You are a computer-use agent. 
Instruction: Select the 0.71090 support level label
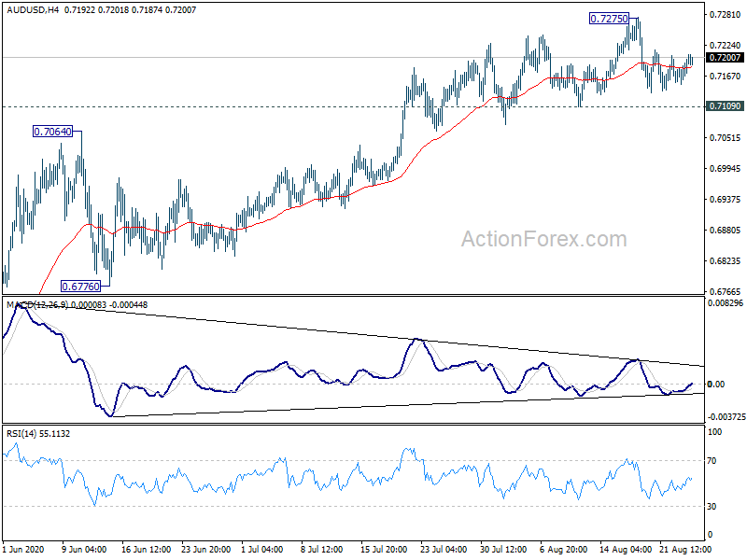click(726, 107)
